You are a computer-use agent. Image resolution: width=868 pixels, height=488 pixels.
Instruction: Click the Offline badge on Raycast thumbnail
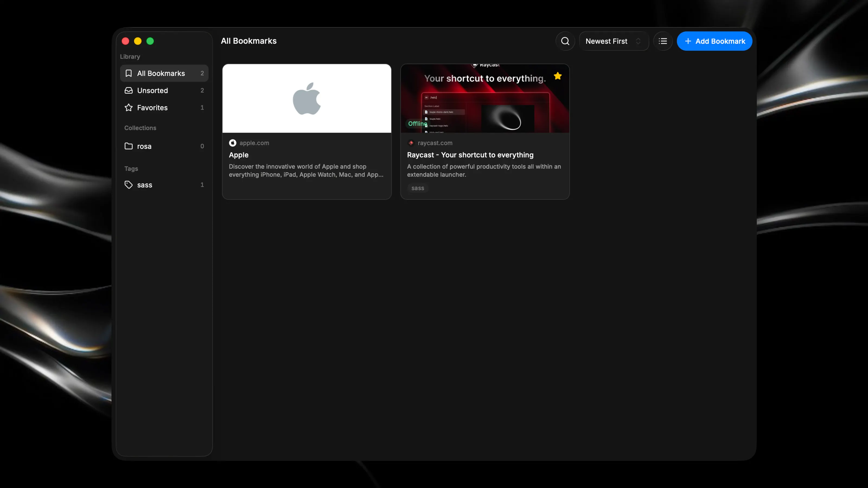click(x=417, y=124)
